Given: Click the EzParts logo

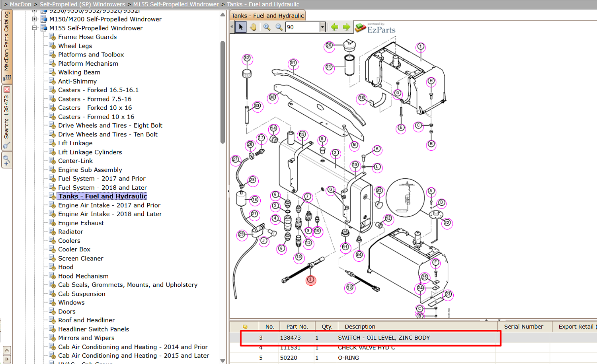Looking at the screenshot, I should 375,28.
